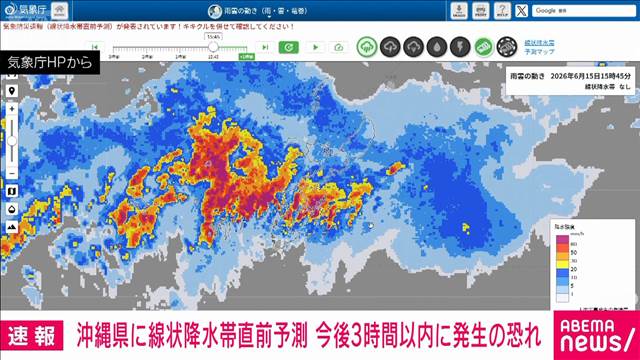Toggle the lightning bolt layer icon
The height and width of the screenshot is (360, 640).
[x=460, y=47]
